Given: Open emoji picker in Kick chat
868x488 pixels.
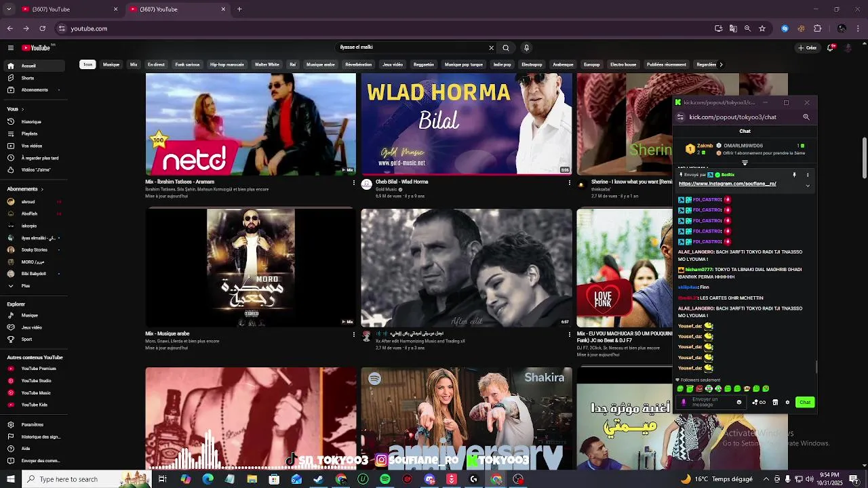Looking at the screenshot, I should point(739,403).
